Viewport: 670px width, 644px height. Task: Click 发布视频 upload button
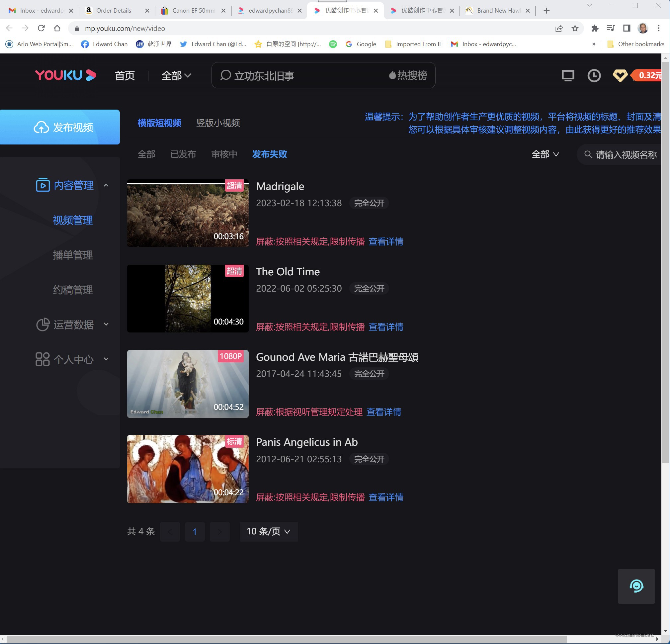60,127
